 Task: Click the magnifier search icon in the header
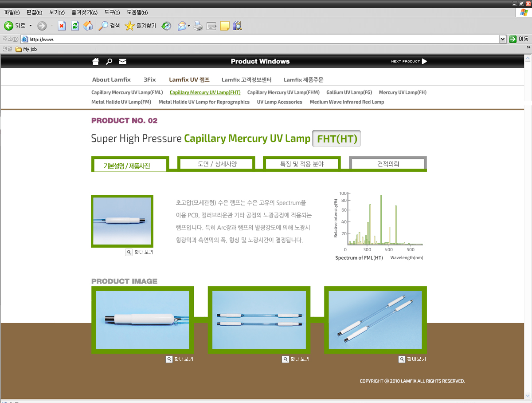(x=109, y=61)
